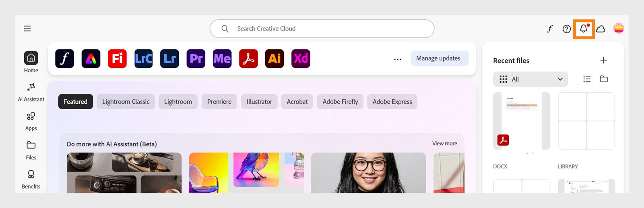644x208 pixels.
Task: Launch the Adobe Firefly app icon
Action: [117, 59]
